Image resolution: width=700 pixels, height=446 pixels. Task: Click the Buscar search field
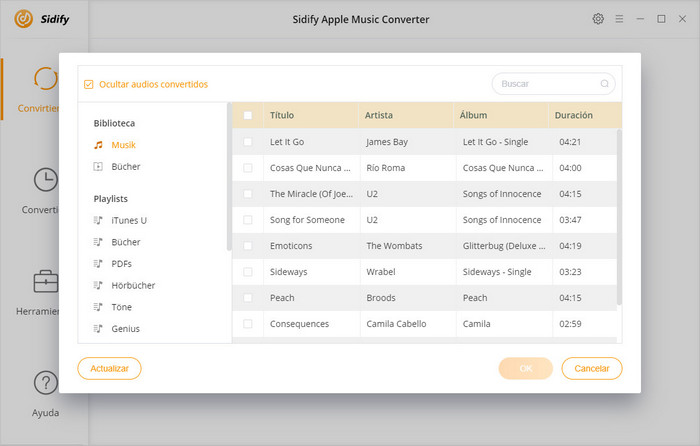pyautogui.click(x=553, y=83)
